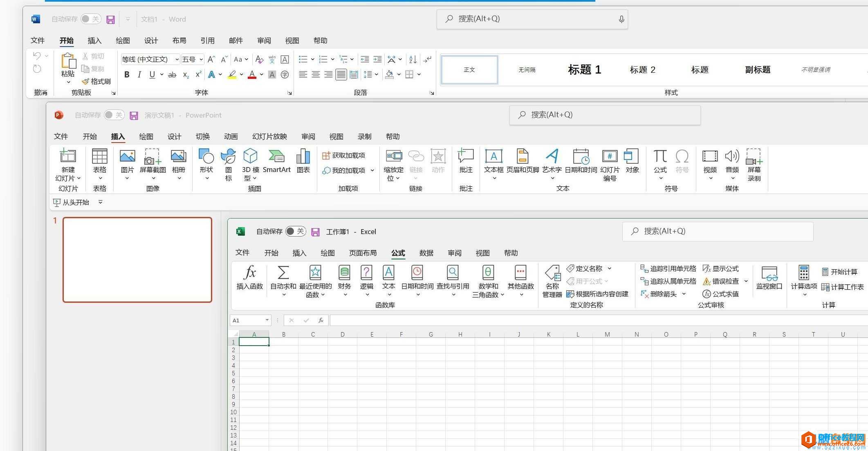Open Word 布局 ribbon tab
868x451 pixels.
click(x=179, y=40)
